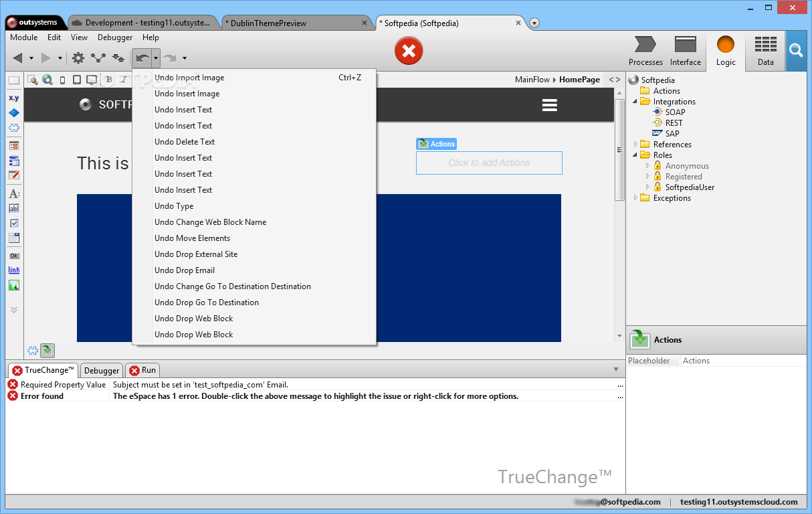
Task: Click the canvas vertical scrollbar thumb
Action: [x=619, y=150]
